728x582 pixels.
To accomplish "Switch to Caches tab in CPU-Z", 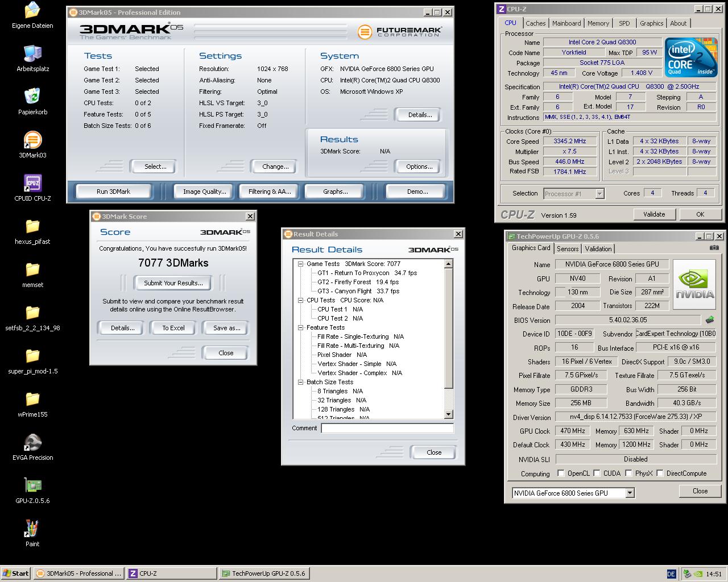I will (x=535, y=23).
